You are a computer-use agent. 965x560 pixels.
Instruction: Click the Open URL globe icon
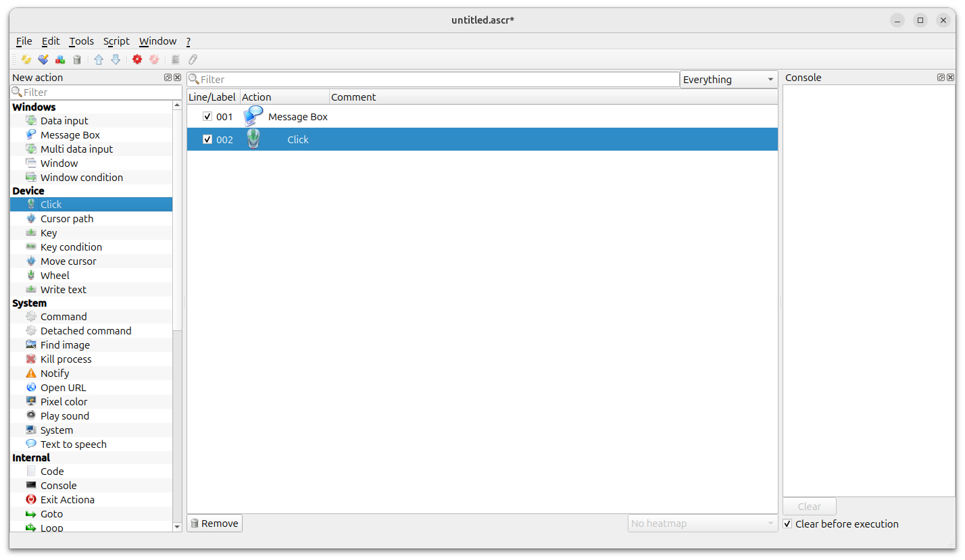(x=31, y=387)
